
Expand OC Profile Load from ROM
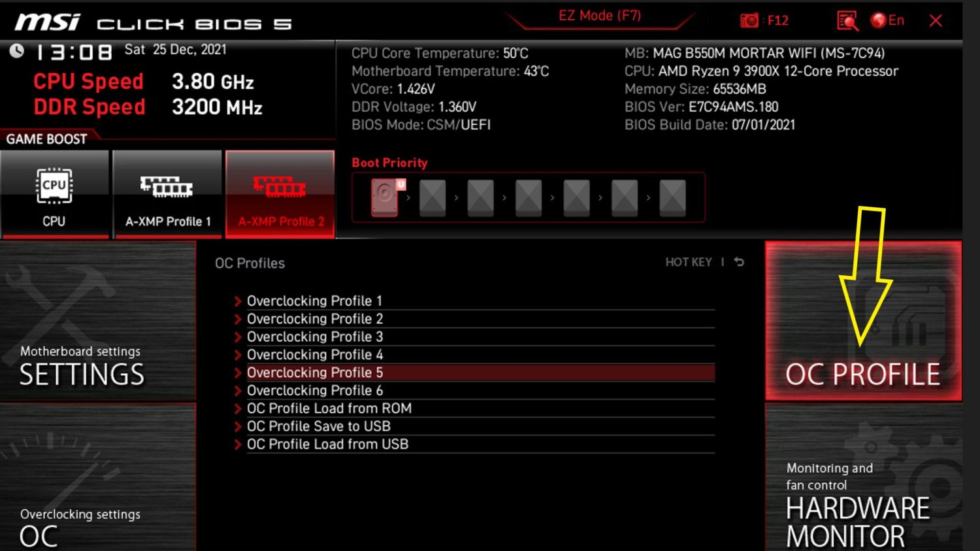(329, 409)
